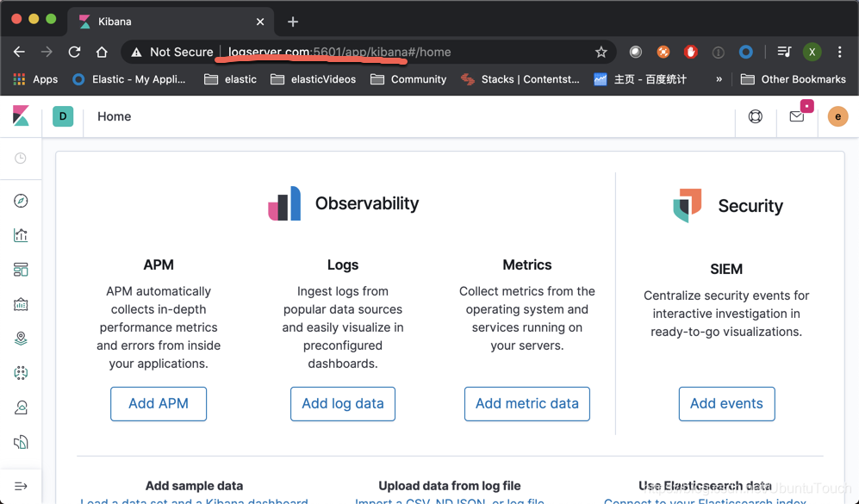Select the Kibana browser tab
This screenshot has height=504, width=859.
pos(170,22)
